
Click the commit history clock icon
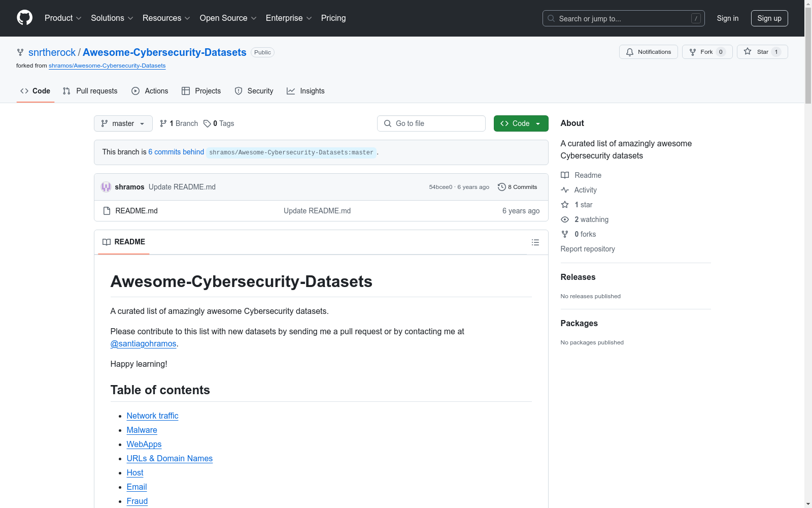502,187
